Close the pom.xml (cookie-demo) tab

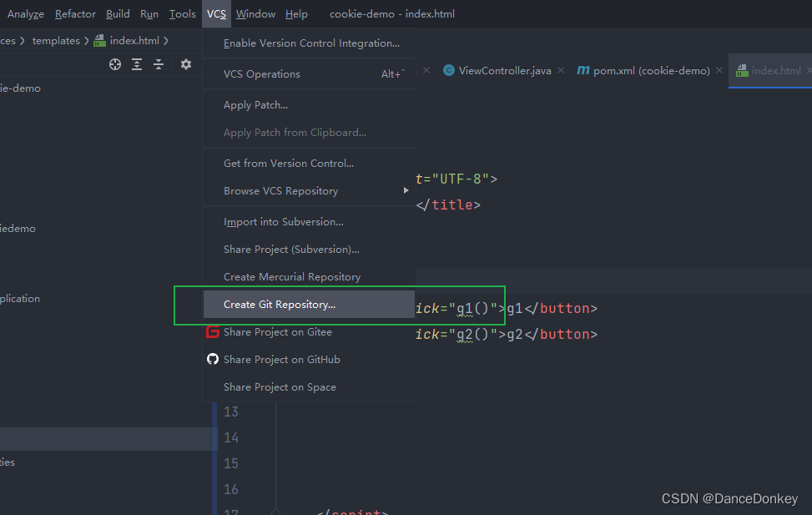tap(719, 70)
